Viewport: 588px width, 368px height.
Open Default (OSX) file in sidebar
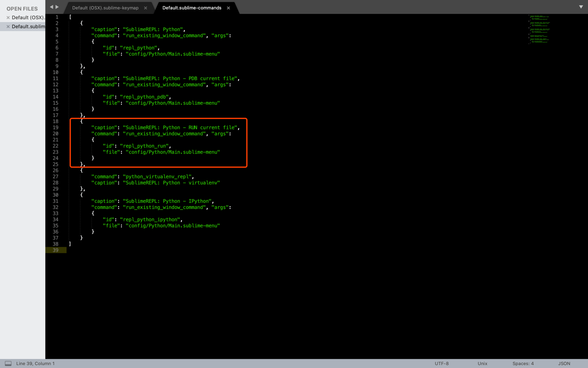(28, 18)
